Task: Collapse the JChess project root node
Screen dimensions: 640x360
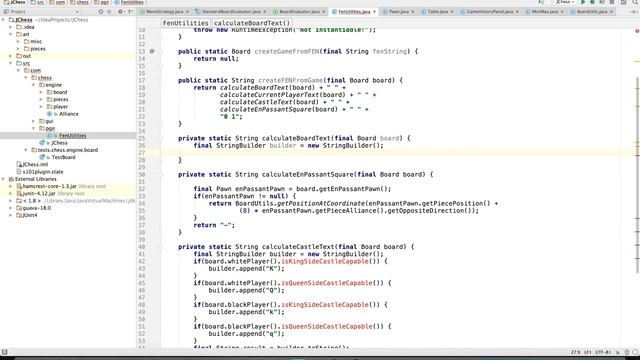Action: click(3, 20)
